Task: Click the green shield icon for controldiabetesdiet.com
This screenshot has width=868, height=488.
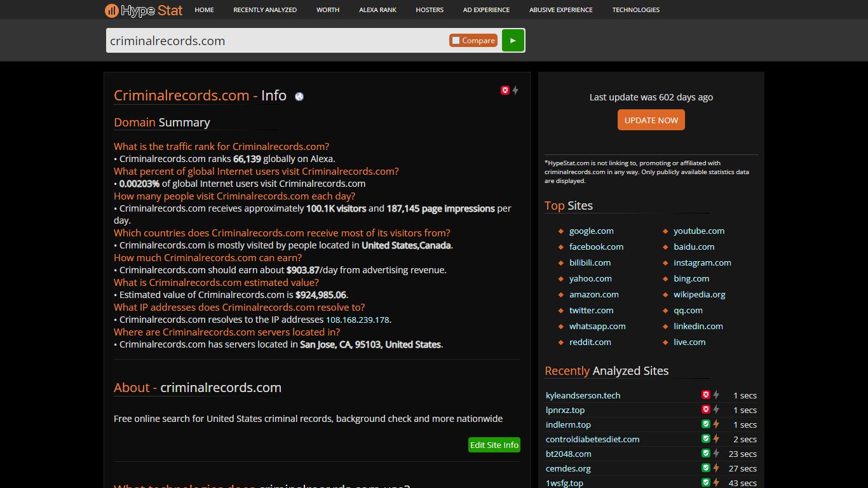Action: coord(705,438)
